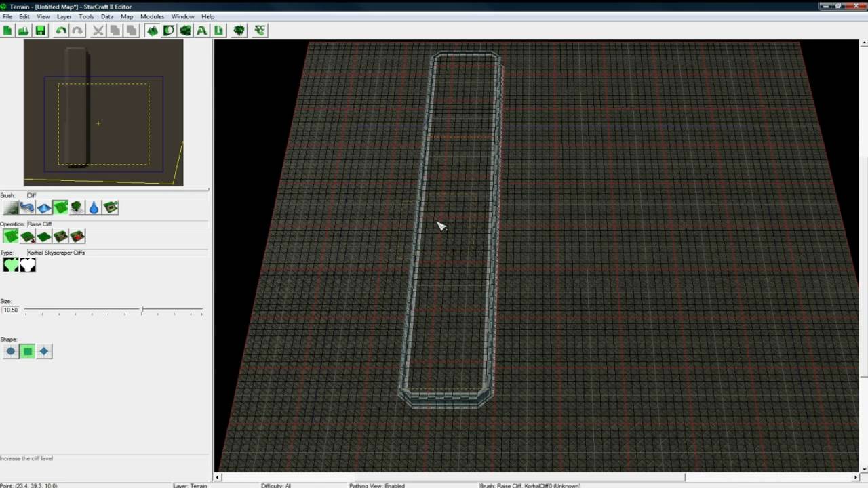Open the Modules menu
Screen dimensions: 868x488
point(153,16)
